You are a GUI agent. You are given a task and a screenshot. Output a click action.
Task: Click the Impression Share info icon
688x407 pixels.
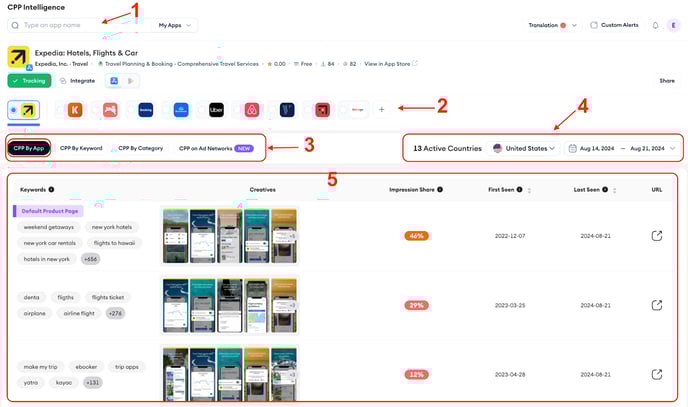(x=440, y=189)
